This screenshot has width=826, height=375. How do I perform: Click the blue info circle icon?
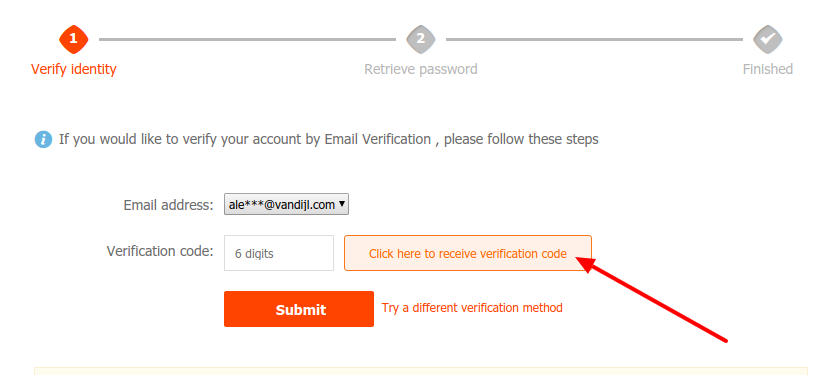pos(43,140)
